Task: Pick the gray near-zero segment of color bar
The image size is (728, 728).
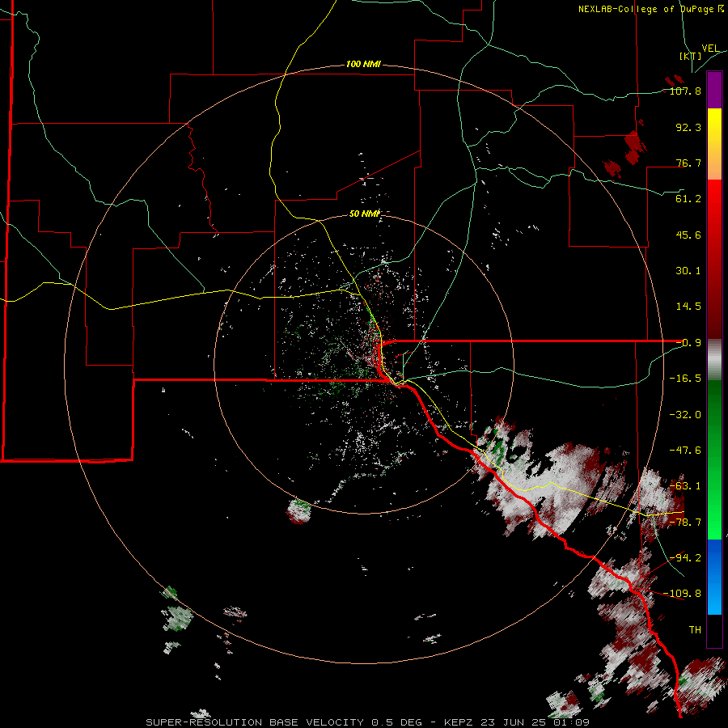Action: point(714,359)
